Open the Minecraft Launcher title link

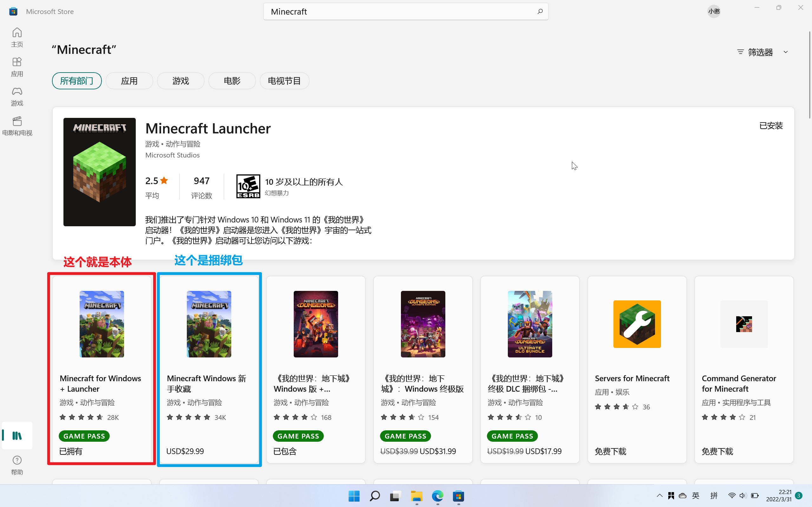(208, 128)
